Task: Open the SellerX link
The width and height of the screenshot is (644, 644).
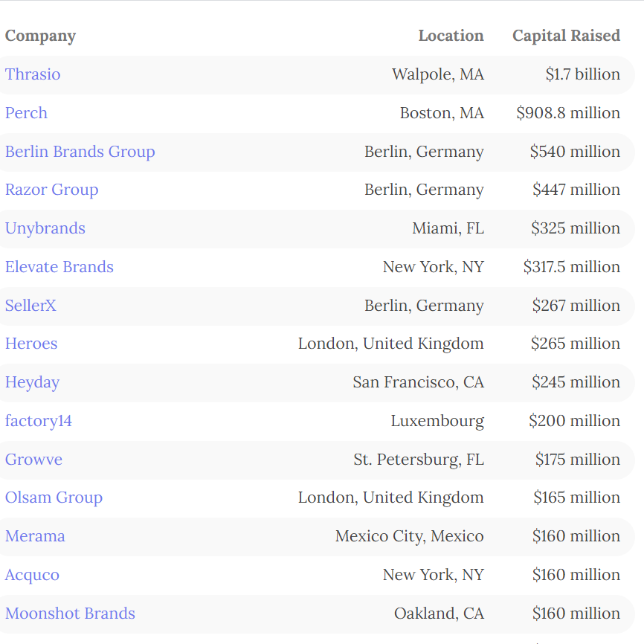Action: coord(30,306)
